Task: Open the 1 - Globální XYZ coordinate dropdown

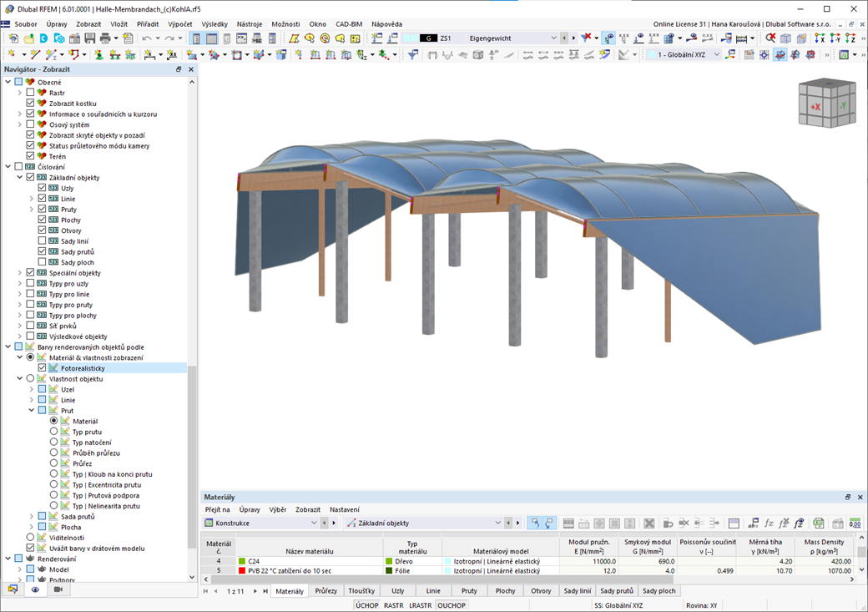Action: 716,54
